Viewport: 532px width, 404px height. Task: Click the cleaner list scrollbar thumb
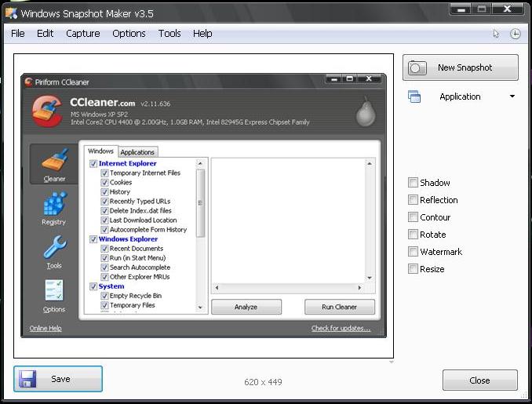pyautogui.click(x=200, y=203)
